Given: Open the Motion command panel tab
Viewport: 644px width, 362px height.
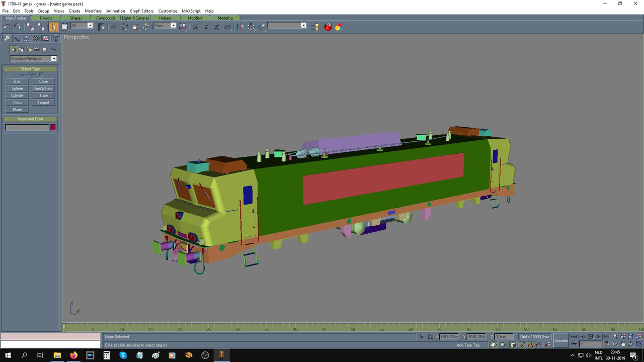Looking at the screenshot, I should (x=36, y=38).
